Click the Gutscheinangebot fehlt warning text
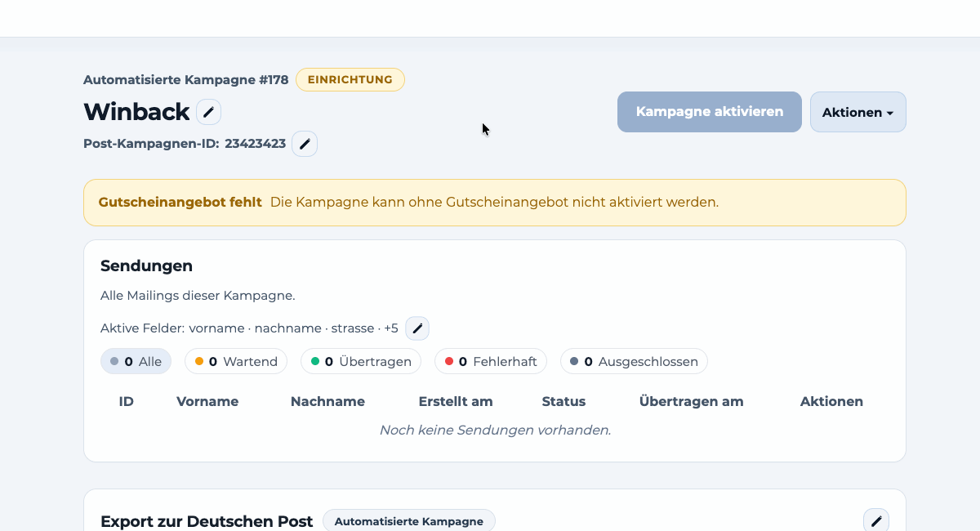This screenshot has width=980, height=531. [180, 202]
